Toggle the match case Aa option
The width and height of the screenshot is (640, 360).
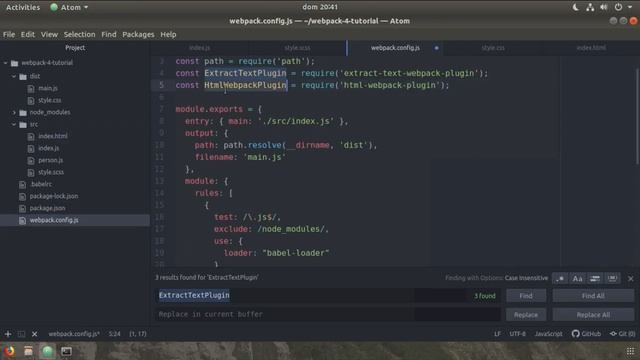coord(578,278)
